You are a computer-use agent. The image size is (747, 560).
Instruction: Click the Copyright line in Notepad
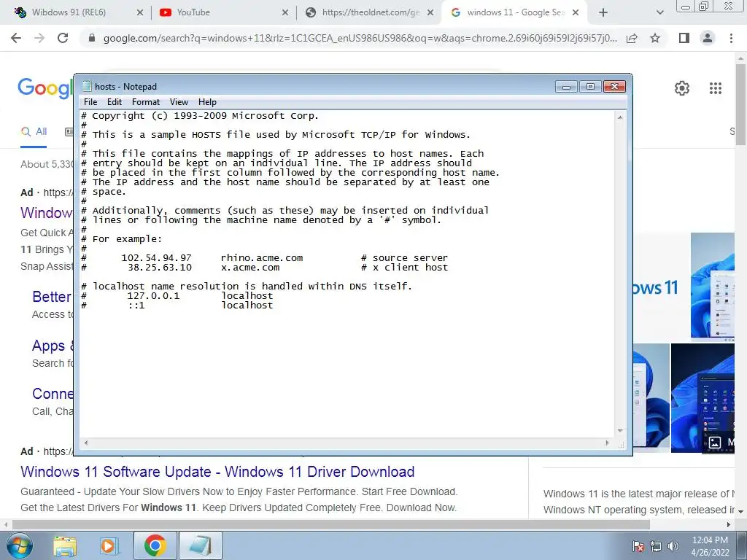pyautogui.click(x=200, y=116)
